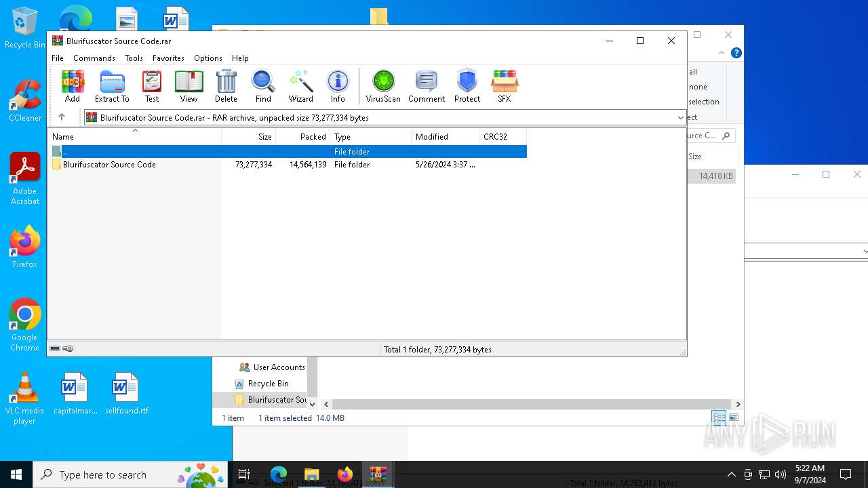The image size is (868, 488).
Task: Convert archive with SFX icon
Action: 505,86
